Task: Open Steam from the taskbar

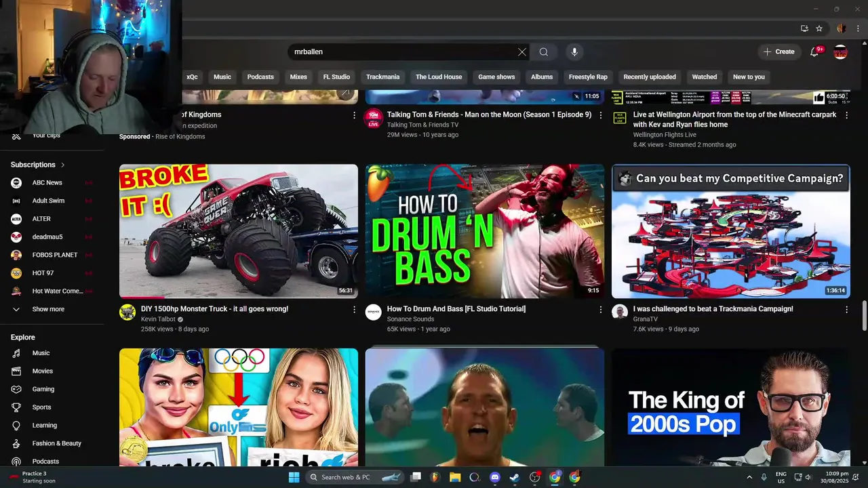Action: click(515, 477)
